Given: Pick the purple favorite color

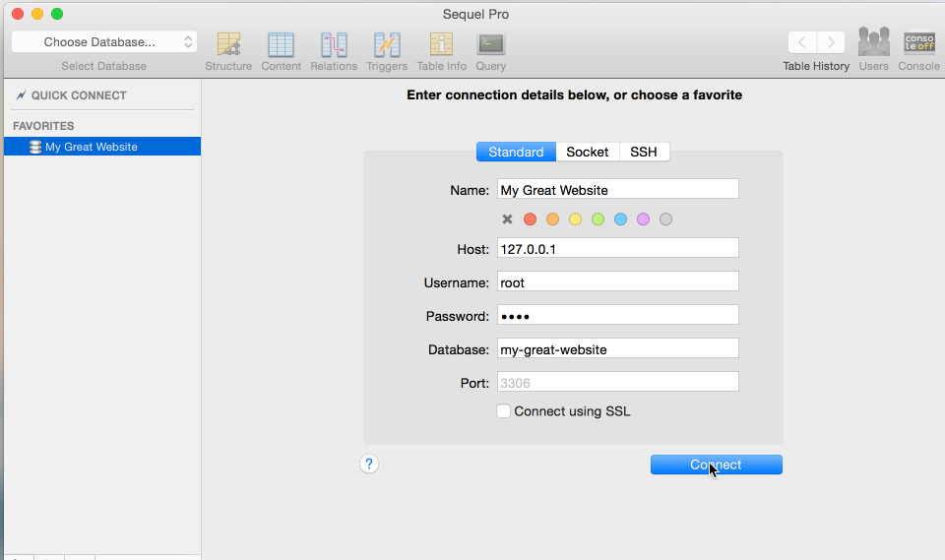Looking at the screenshot, I should [643, 219].
